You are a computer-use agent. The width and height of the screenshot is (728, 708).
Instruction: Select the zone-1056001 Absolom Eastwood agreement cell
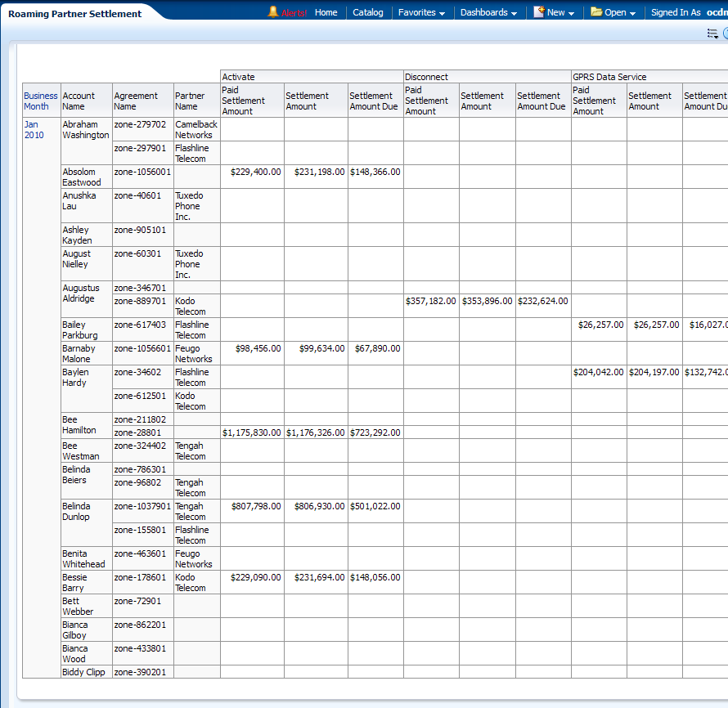[x=142, y=173]
